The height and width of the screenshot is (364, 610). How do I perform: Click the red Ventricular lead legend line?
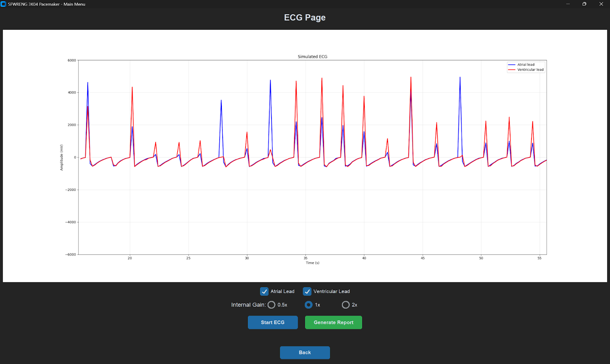512,70
